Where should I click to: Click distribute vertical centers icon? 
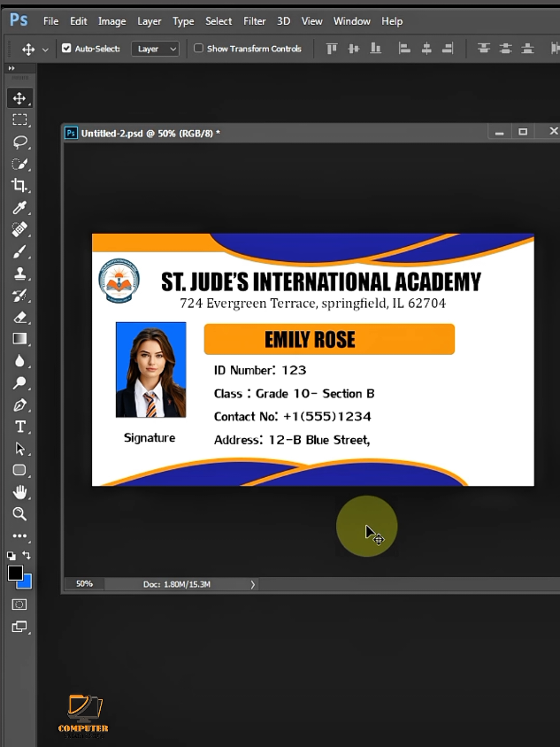coord(506,48)
